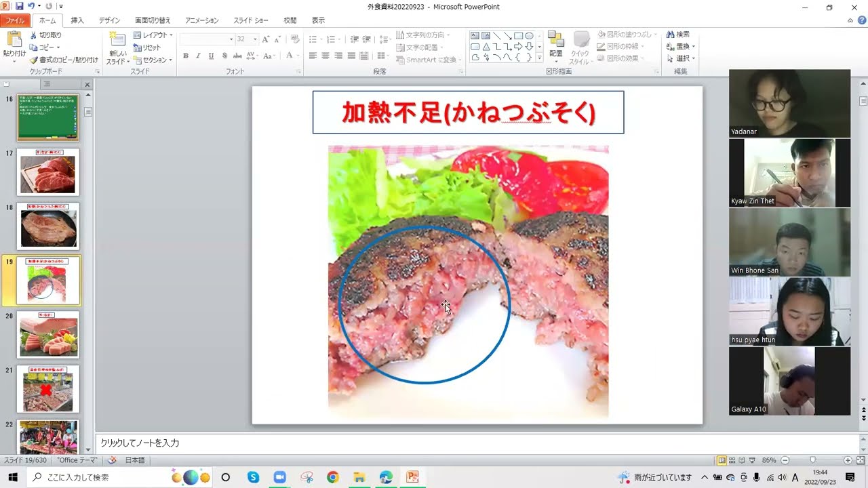The image size is (868, 488).
Task: Expand the 置換 replace dropdown
Action: coord(681,47)
